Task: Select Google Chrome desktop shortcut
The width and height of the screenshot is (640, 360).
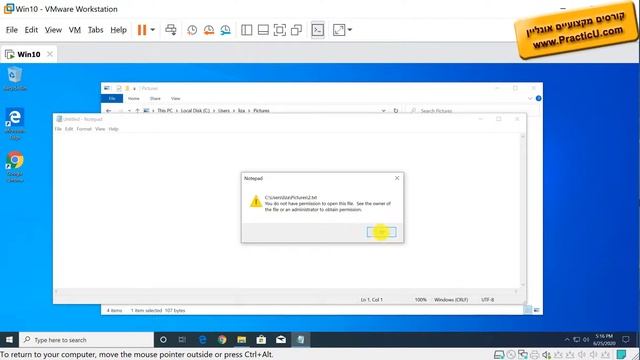Action: [x=15, y=167]
